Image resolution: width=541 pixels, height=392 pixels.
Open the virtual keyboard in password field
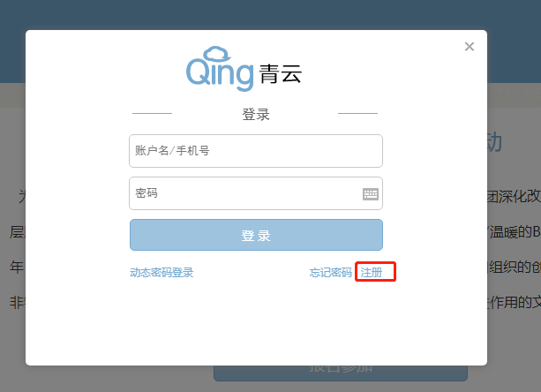(x=371, y=194)
